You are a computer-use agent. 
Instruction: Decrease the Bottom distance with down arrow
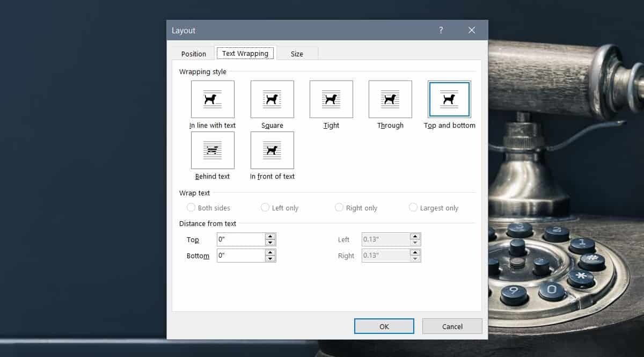tap(270, 259)
